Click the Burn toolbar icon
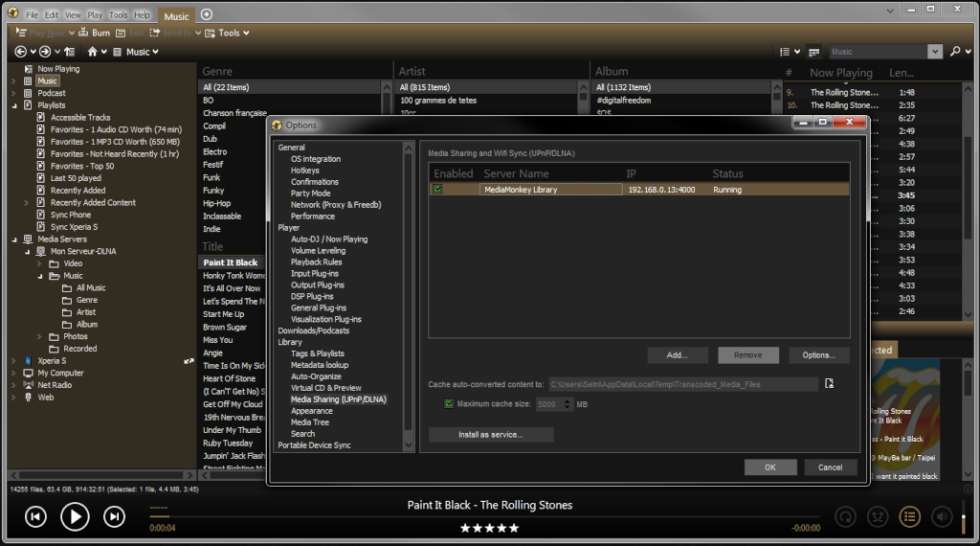Image resolution: width=980 pixels, height=546 pixels. tap(82, 33)
